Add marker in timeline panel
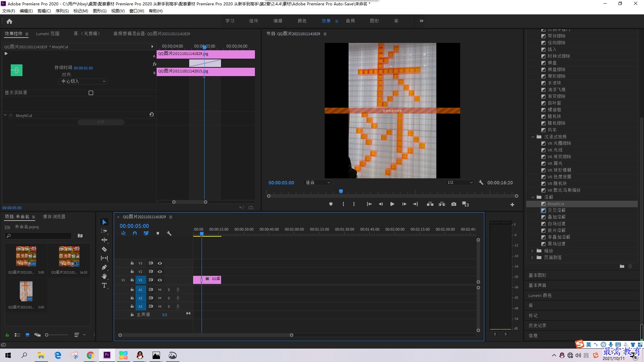This screenshot has width=644, height=362. [x=158, y=233]
